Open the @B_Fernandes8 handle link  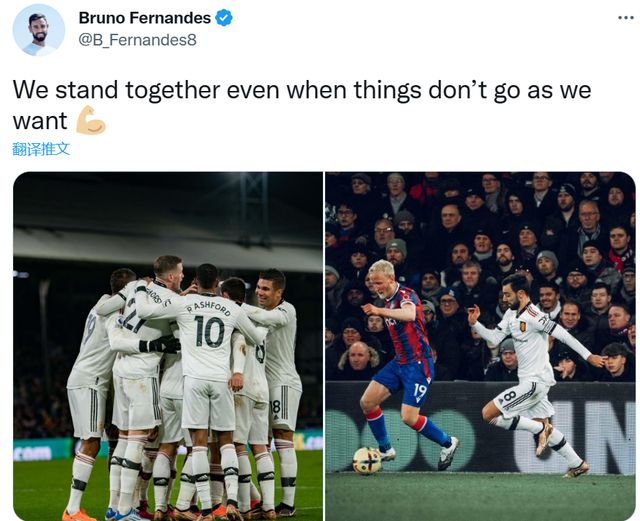(137, 40)
